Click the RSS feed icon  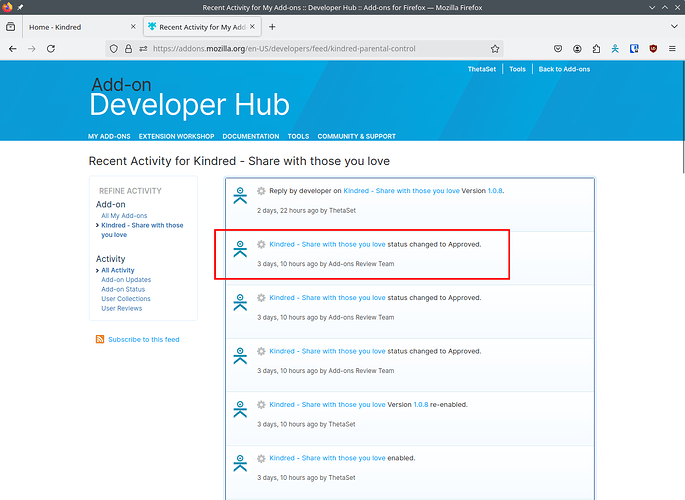click(x=100, y=339)
